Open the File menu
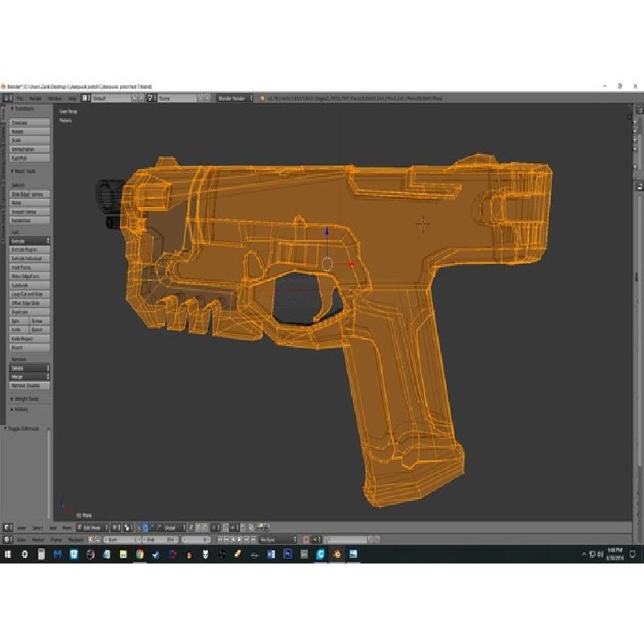Viewport: 644px width, 644px height. (x=19, y=98)
